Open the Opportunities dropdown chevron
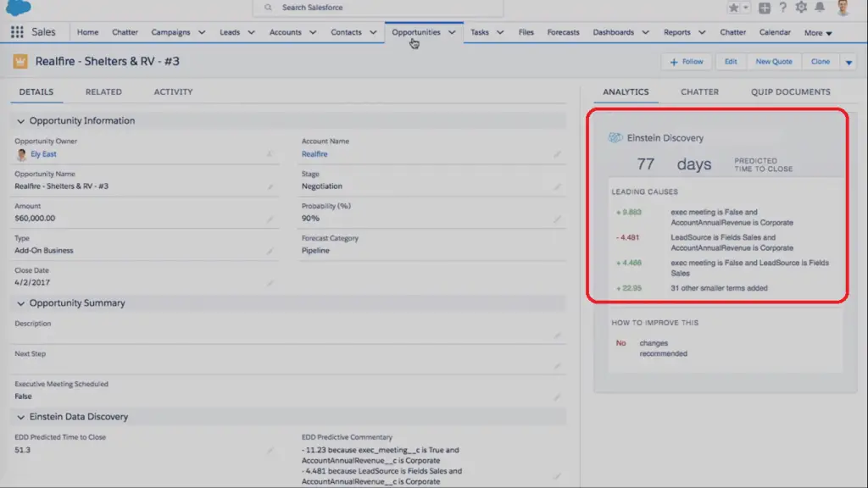The image size is (868, 488). [453, 33]
